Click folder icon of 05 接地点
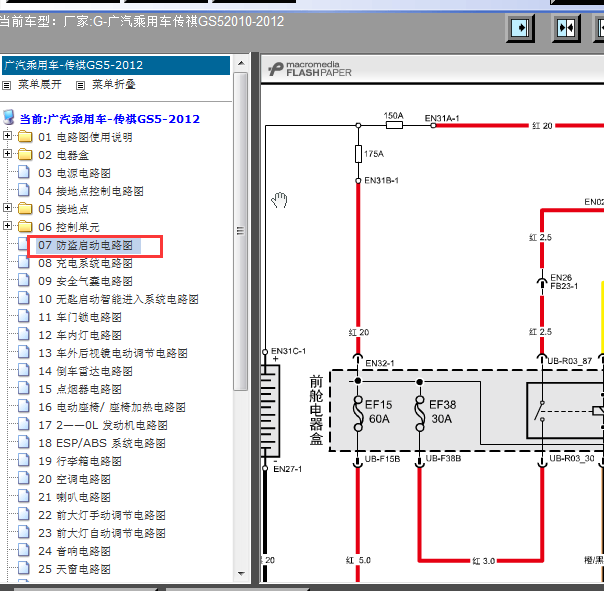 pos(25,208)
